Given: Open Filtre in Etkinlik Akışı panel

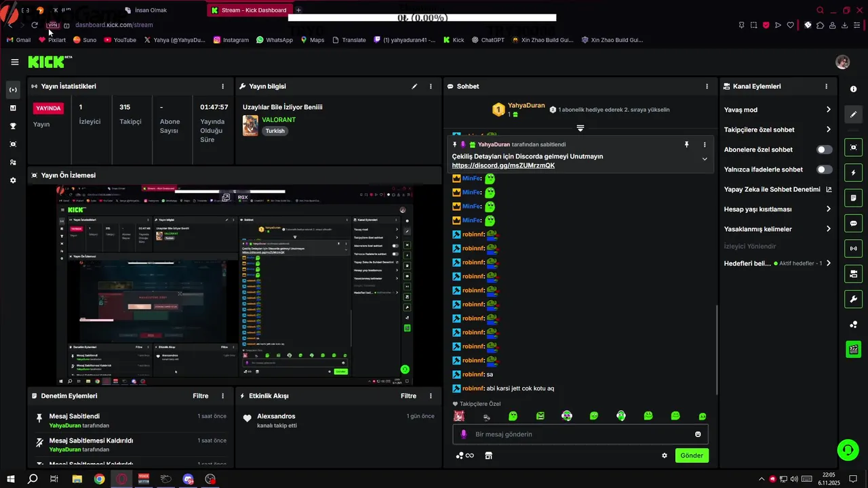Looking at the screenshot, I should point(408,396).
